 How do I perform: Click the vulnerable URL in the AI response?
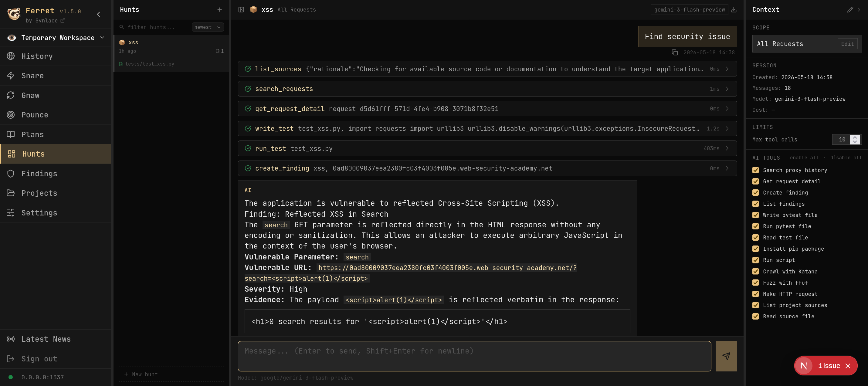click(x=411, y=273)
